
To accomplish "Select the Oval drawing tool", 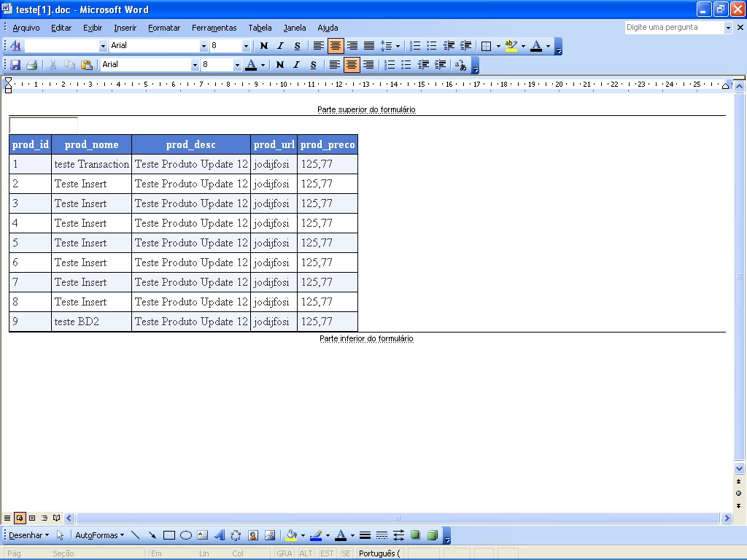I will (x=186, y=535).
